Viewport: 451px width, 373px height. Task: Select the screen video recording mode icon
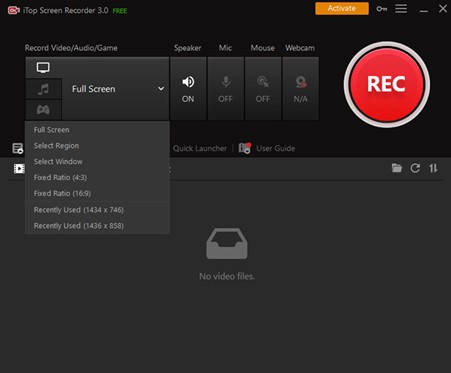(x=43, y=68)
